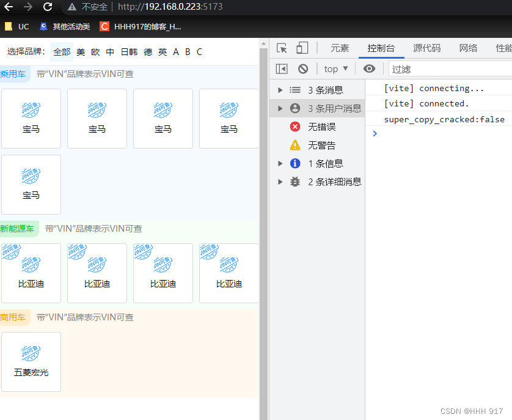This screenshot has width=512, height=420.
Task: Switch to the 元素 DevTools tab
Action: click(340, 48)
